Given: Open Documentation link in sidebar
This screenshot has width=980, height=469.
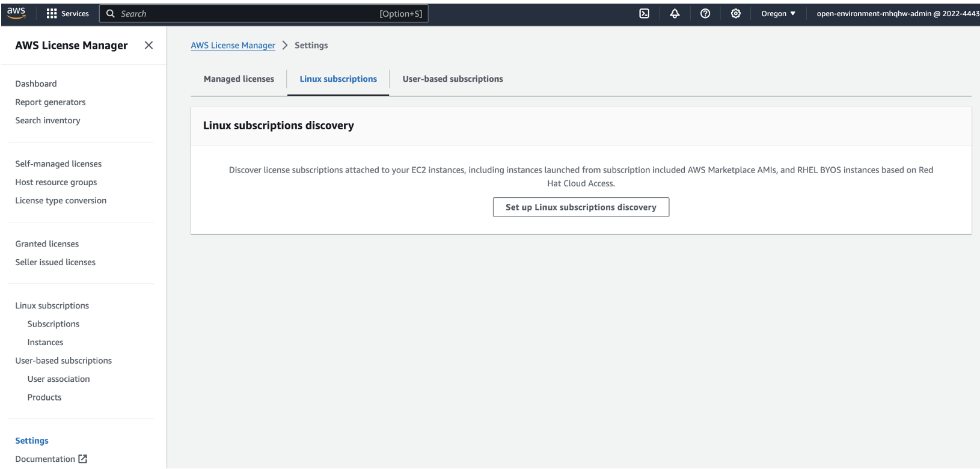Looking at the screenshot, I should pos(45,459).
